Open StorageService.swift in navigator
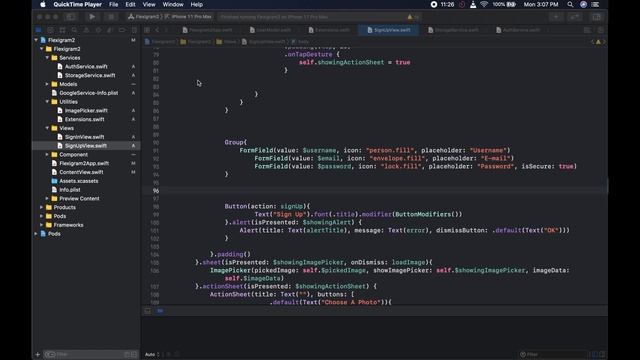Viewport: 640px width, 360px height. 90,76
